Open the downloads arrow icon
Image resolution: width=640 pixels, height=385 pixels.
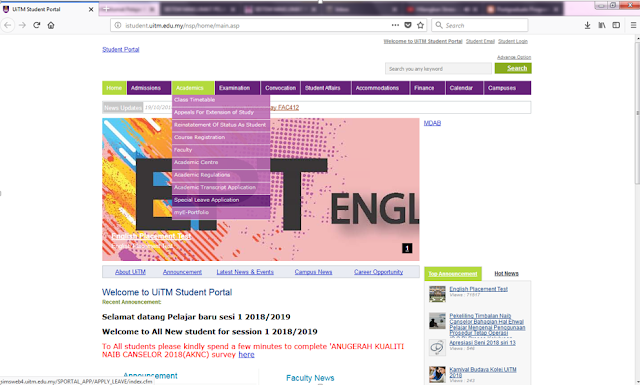pyautogui.click(x=587, y=25)
